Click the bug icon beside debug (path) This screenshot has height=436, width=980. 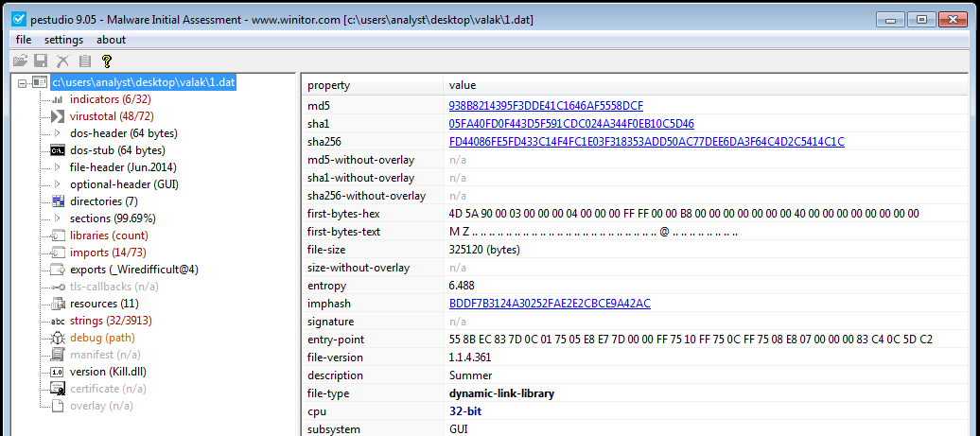[57, 338]
